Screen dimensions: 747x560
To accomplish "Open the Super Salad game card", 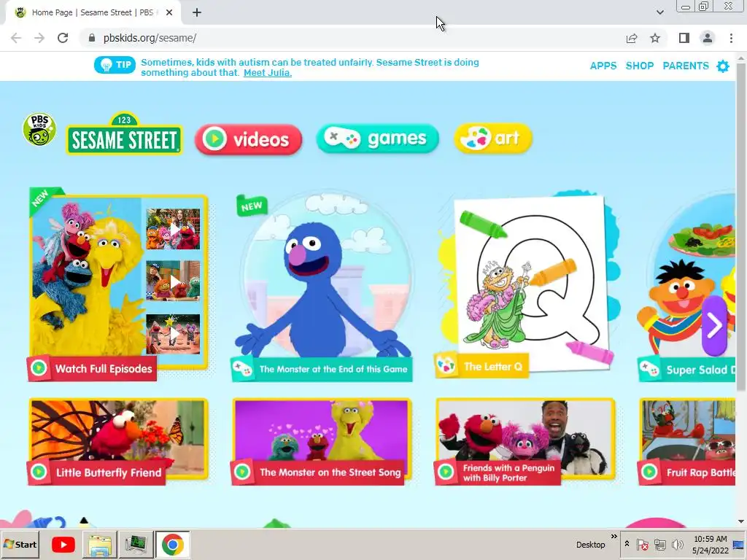I will point(686,286).
